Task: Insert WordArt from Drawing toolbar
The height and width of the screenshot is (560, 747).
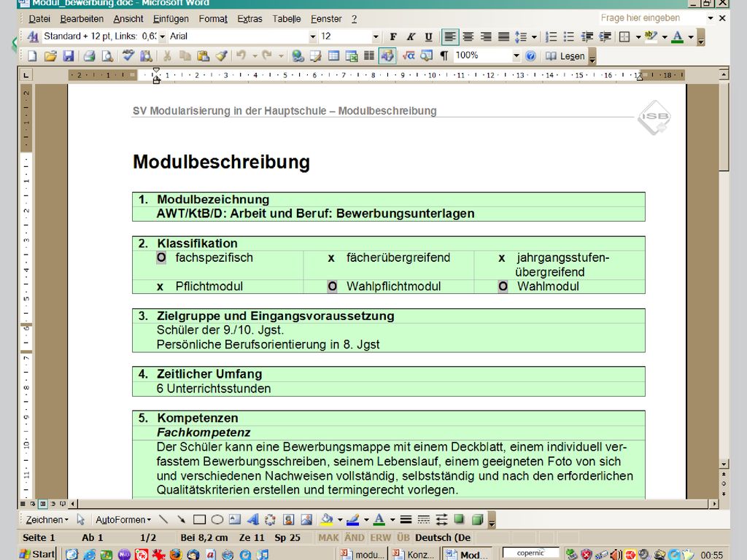Action: click(253, 519)
